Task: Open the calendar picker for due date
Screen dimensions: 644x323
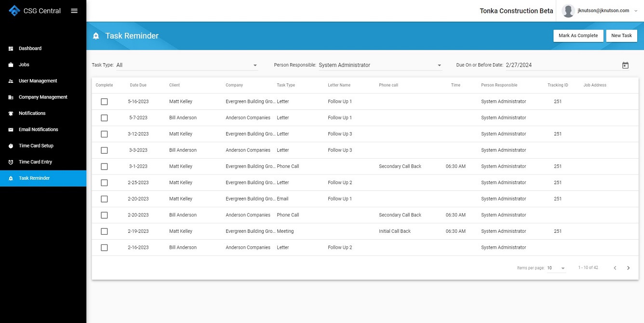Action: (x=625, y=65)
